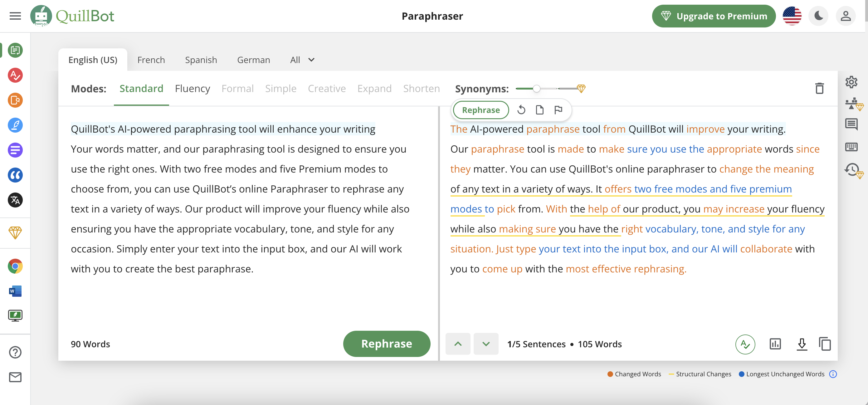Screen dimensions: 868x405
Task: Toggle dark mode moon icon
Action: (818, 16)
